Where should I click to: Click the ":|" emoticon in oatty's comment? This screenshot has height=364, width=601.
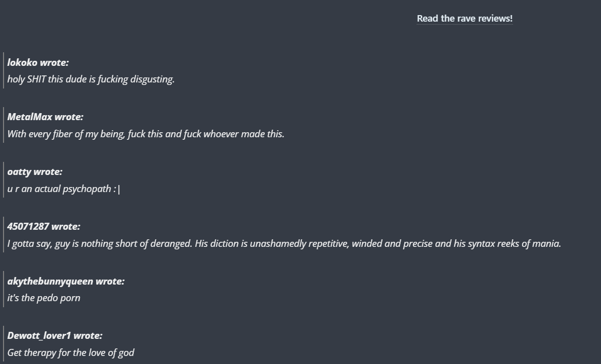click(x=117, y=189)
